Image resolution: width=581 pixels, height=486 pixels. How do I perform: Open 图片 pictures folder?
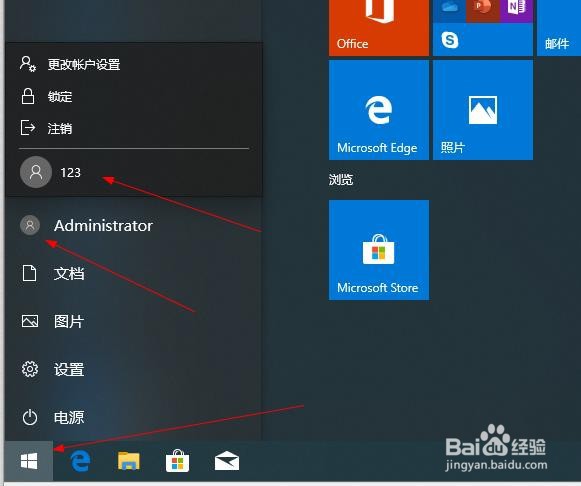(133, 321)
